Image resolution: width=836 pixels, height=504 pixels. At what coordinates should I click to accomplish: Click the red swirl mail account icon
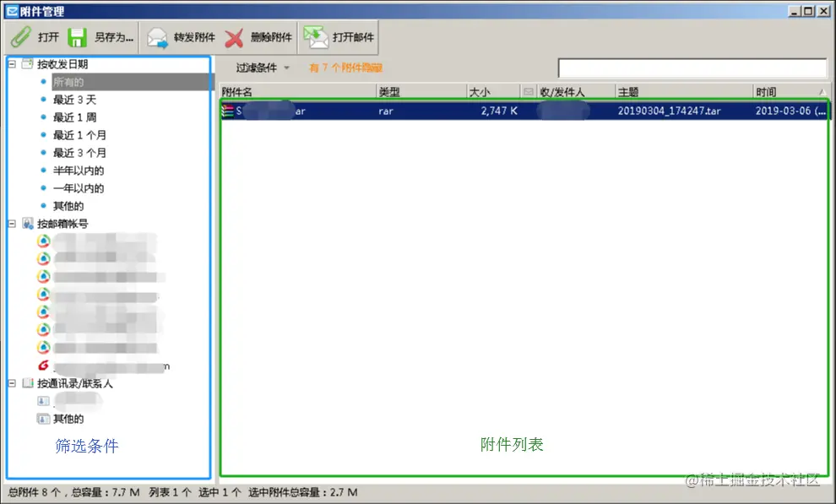(x=44, y=365)
